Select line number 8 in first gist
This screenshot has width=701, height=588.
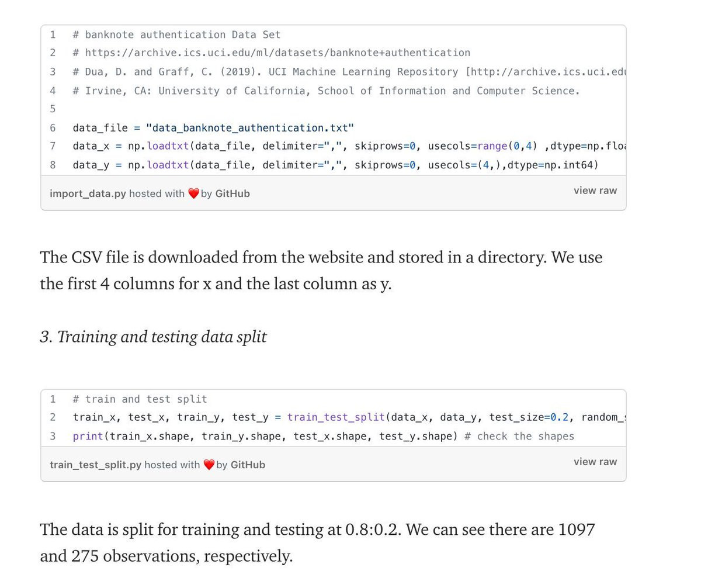[x=53, y=165]
